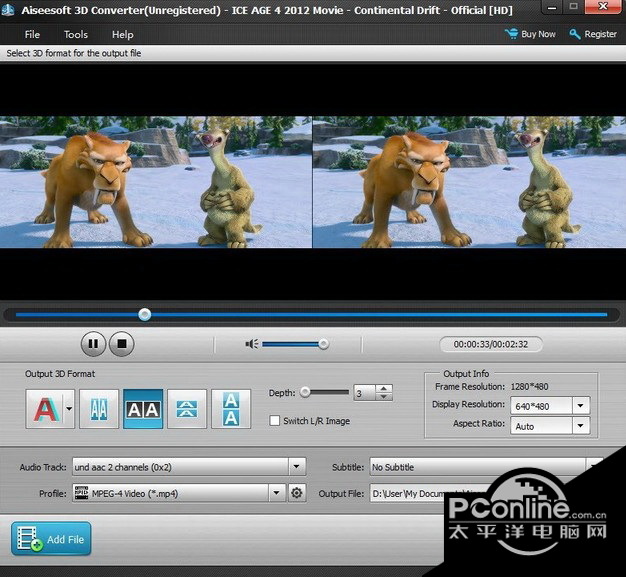Click the Aiseesoft app icon in title bar
The image size is (626, 577).
pos(9,10)
